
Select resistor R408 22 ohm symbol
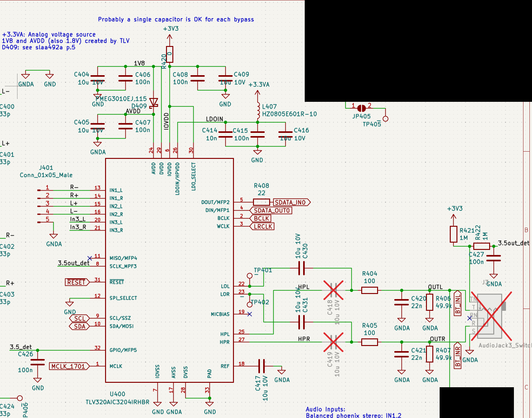point(262,202)
